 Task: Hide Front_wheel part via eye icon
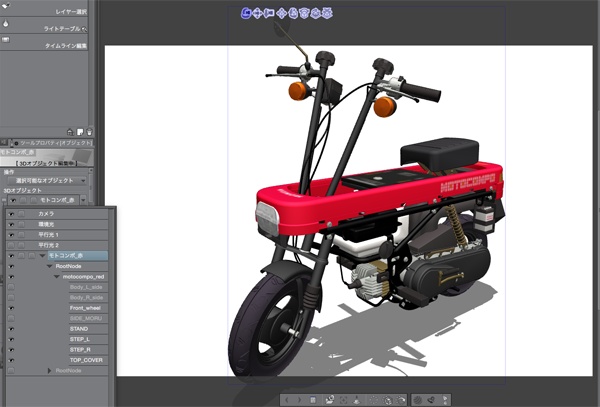coord(11,308)
